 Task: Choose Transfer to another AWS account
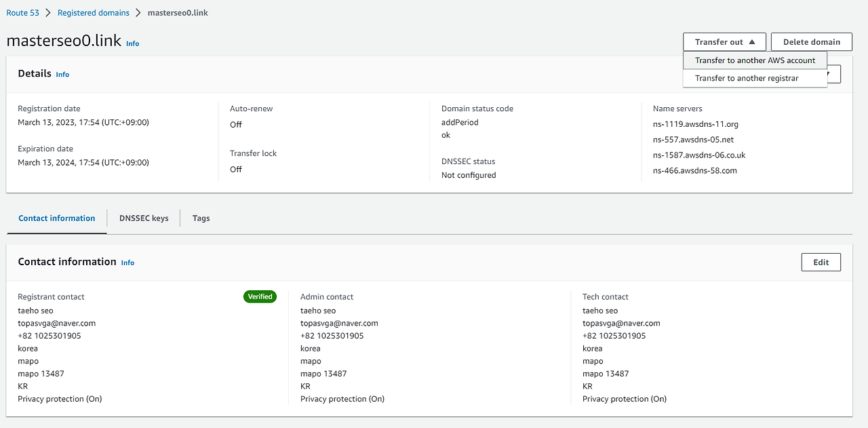coord(755,60)
